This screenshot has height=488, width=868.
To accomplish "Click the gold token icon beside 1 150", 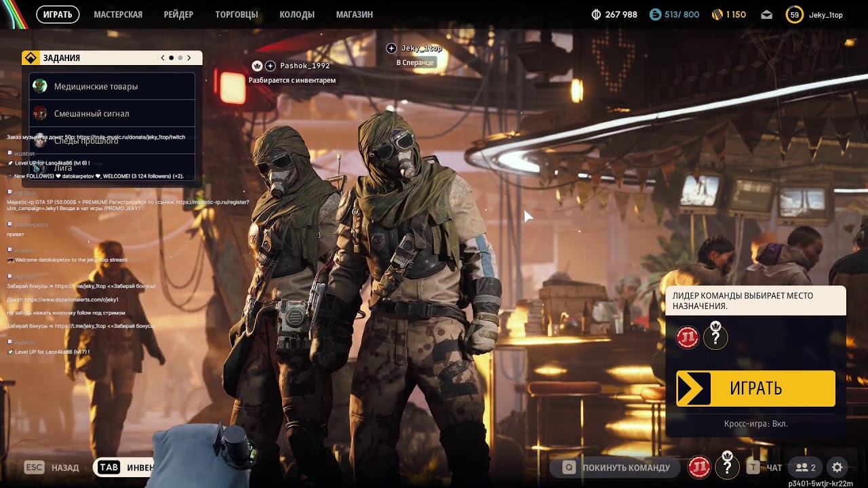I will pos(717,14).
